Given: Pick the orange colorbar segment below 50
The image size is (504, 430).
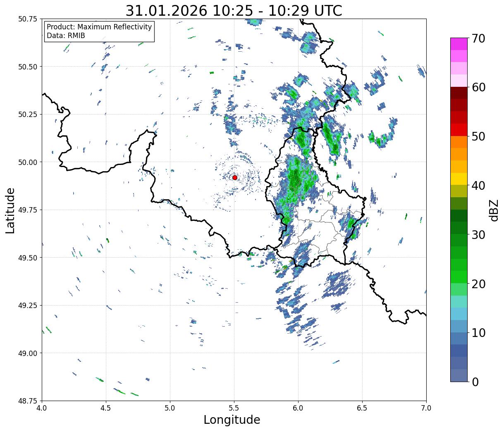Looking at the screenshot, I should [x=459, y=142].
